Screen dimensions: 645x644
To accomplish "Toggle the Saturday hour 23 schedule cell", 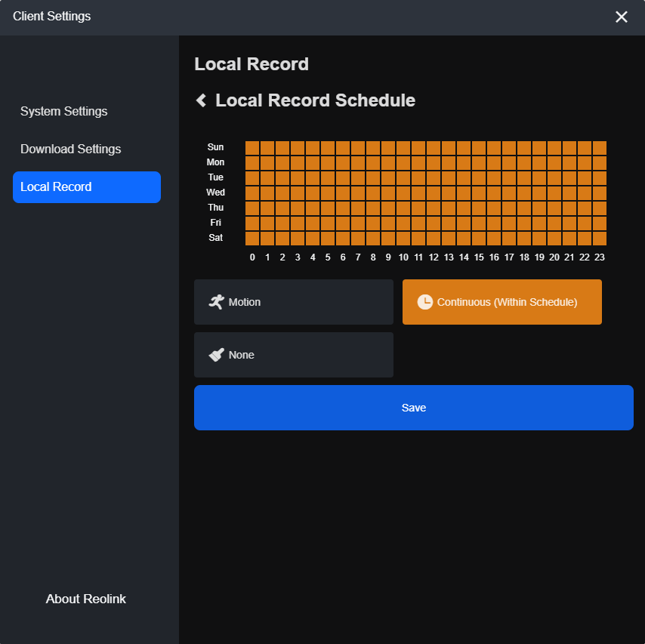I will tap(600, 238).
